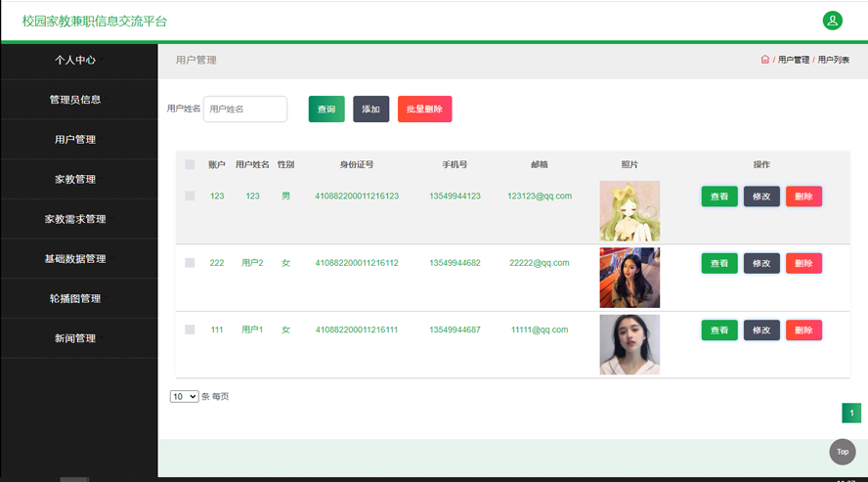The height and width of the screenshot is (482, 868).
Task: Open 家教需求管理 in the sidebar
Action: (x=75, y=219)
